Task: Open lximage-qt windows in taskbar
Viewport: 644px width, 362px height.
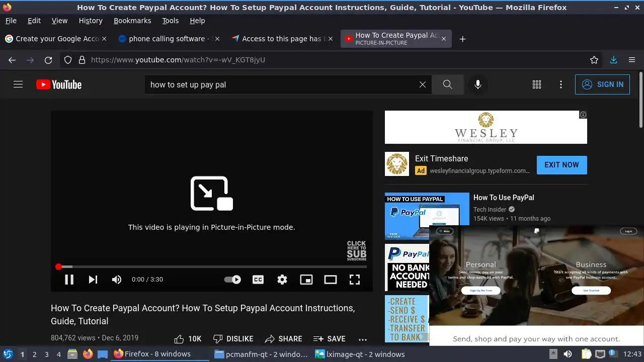Action: (360, 354)
